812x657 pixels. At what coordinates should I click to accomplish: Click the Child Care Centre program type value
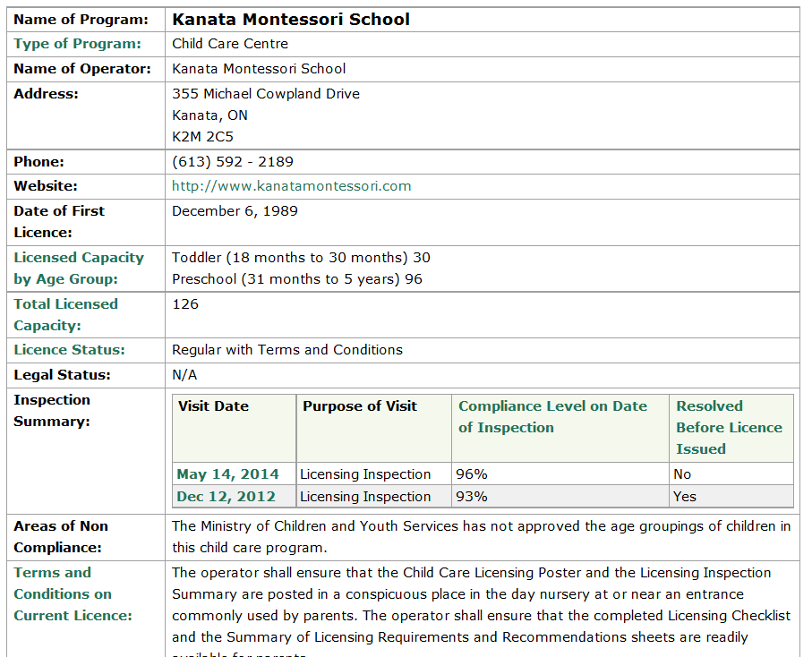coord(229,44)
